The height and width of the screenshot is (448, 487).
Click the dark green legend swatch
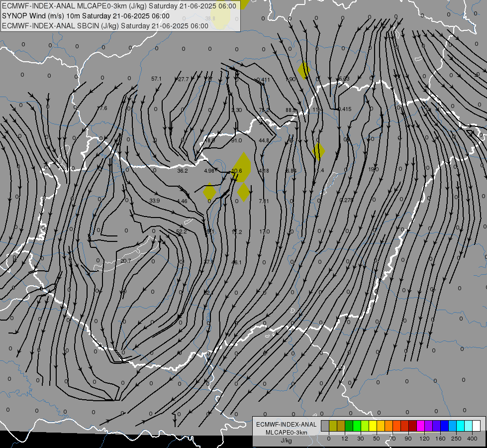(x=349, y=426)
